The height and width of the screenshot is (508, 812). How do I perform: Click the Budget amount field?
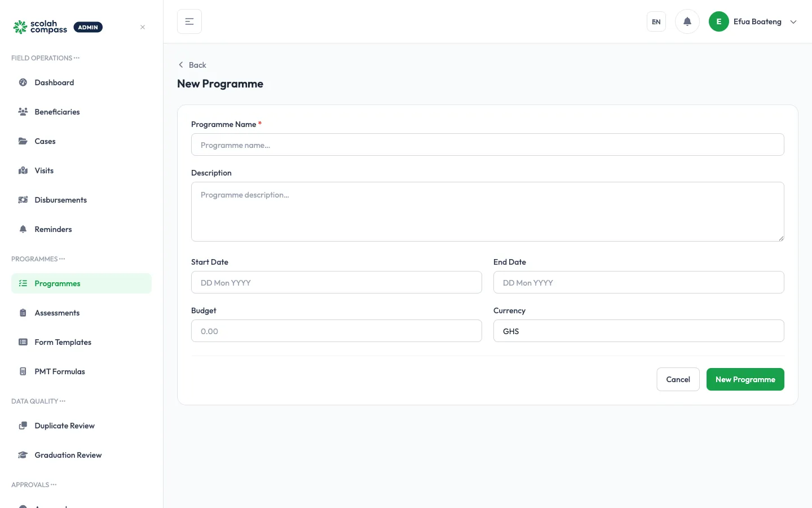point(337,331)
